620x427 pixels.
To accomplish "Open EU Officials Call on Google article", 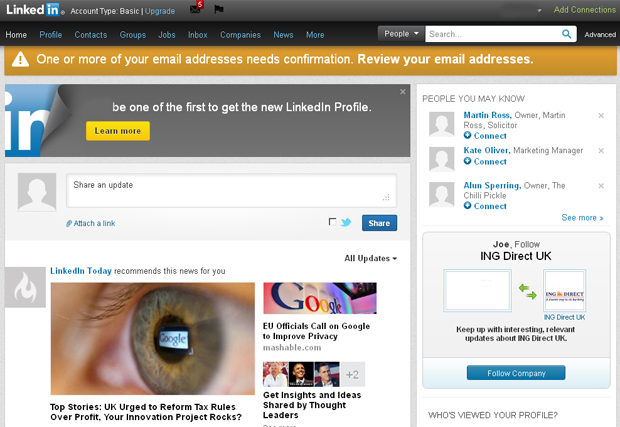I will 316,331.
